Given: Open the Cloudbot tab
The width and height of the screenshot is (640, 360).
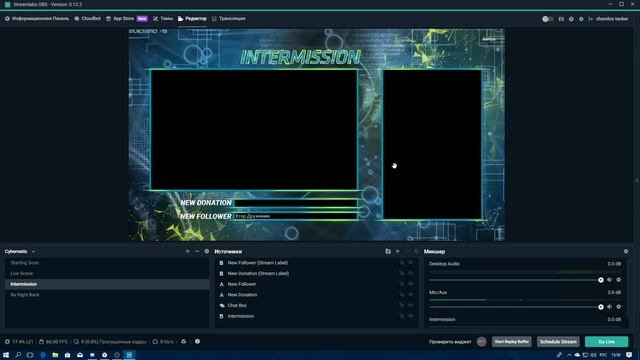Looking at the screenshot, I should tap(88, 19).
